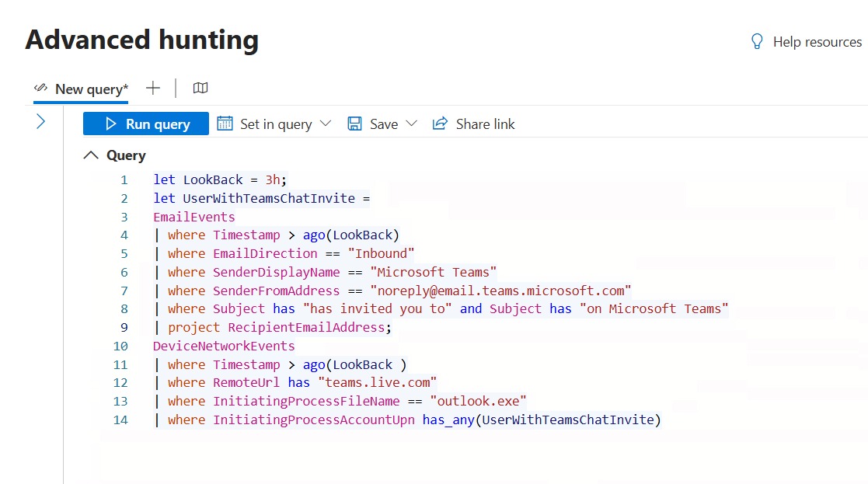Image resolution: width=868 pixels, height=484 pixels.
Task: Click the "outlook.exe" string
Action: coord(478,401)
